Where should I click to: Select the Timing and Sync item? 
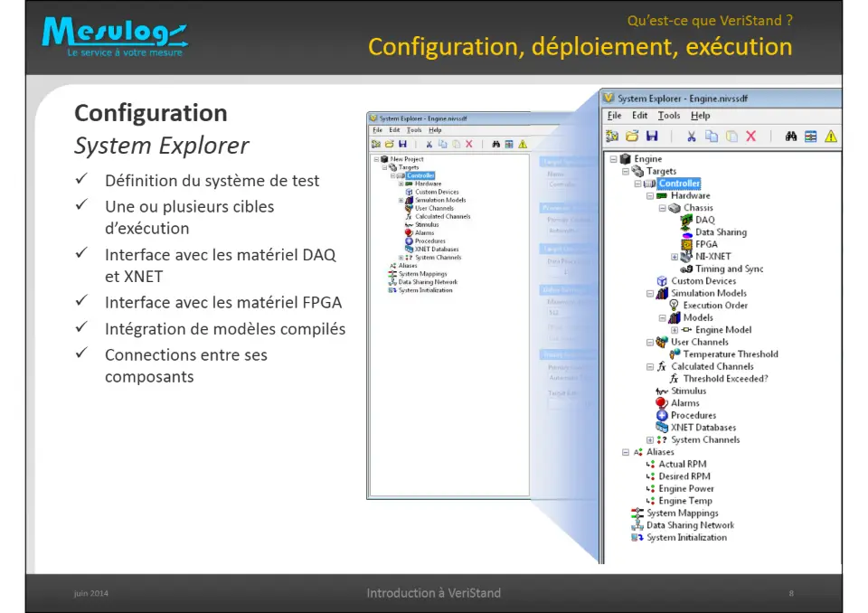729,269
